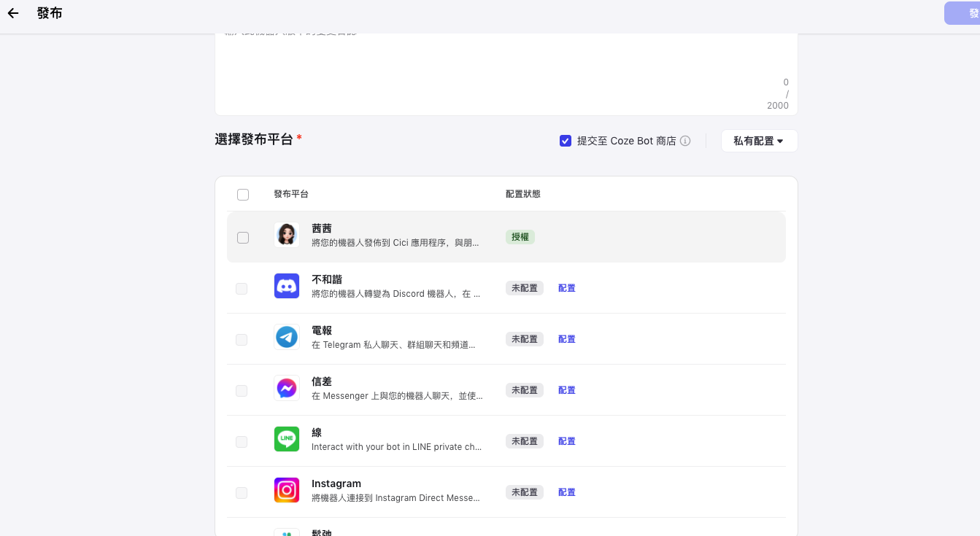Click 配置 link for 線 LINE
The image size is (980, 536).
pos(567,441)
